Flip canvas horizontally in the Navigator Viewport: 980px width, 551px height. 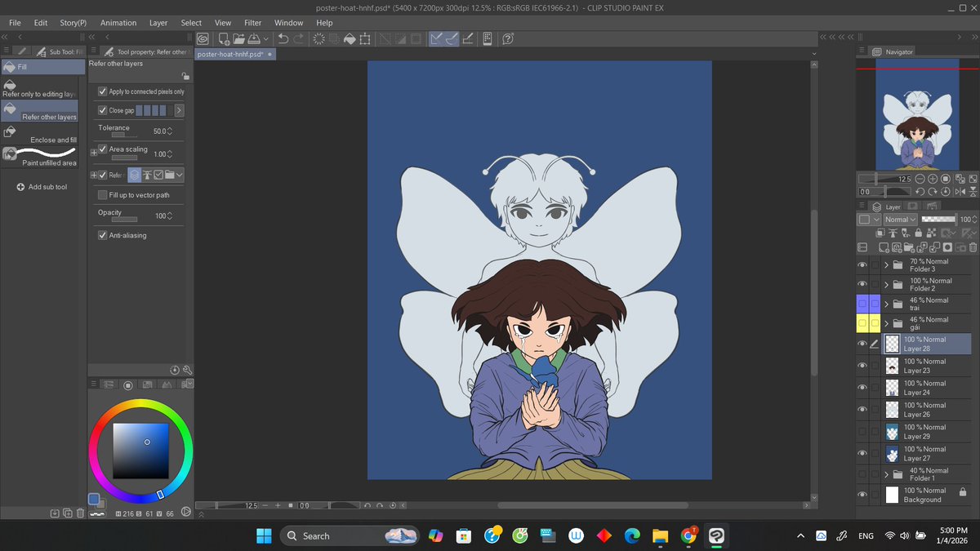coord(960,192)
